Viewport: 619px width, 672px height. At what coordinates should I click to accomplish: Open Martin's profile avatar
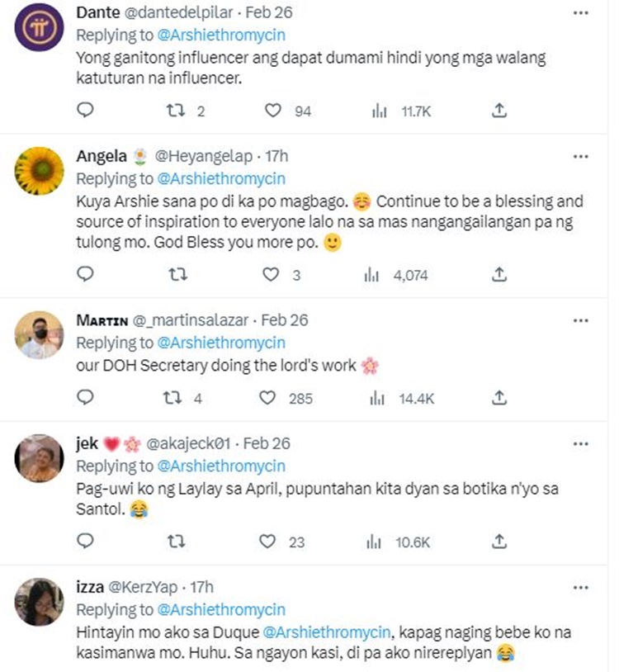(x=40, y=335)
